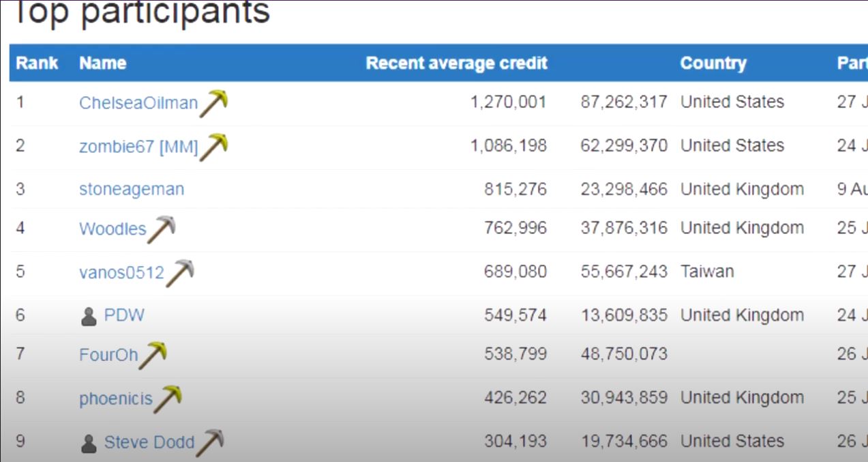Screen dimensions: 868x462
Task: Open the Woodles user profile link
Action: (113, 229)
